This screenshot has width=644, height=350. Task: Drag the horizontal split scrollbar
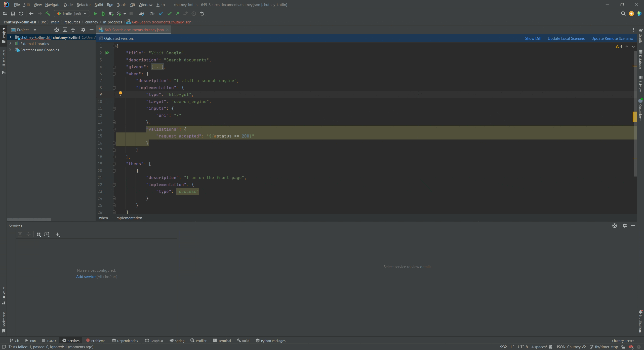tap(29, 219)
